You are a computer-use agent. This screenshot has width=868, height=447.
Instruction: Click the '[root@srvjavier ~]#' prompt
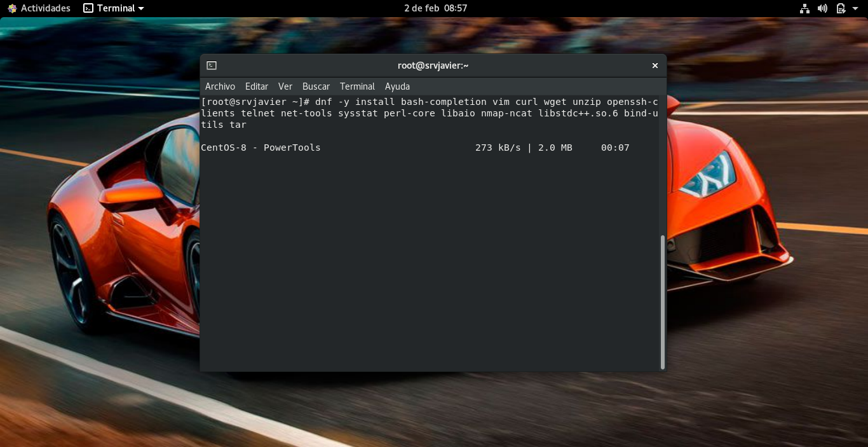[x=255, y=102]
